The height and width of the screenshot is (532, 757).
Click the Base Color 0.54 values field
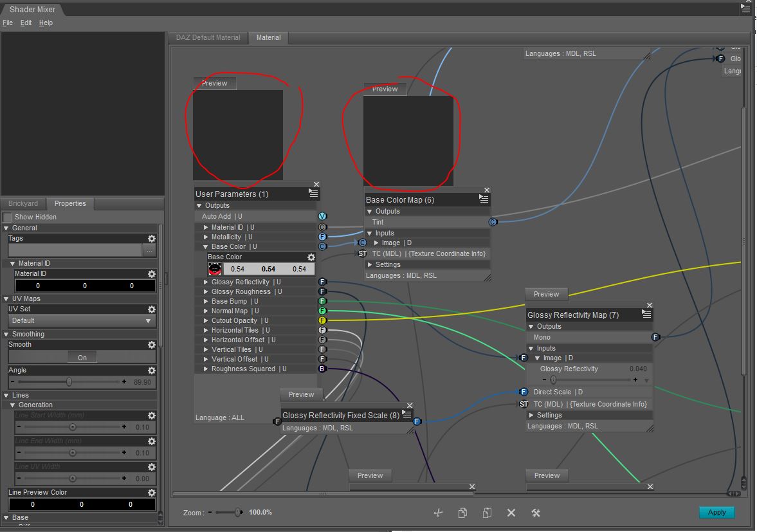[x=268, y=269]
